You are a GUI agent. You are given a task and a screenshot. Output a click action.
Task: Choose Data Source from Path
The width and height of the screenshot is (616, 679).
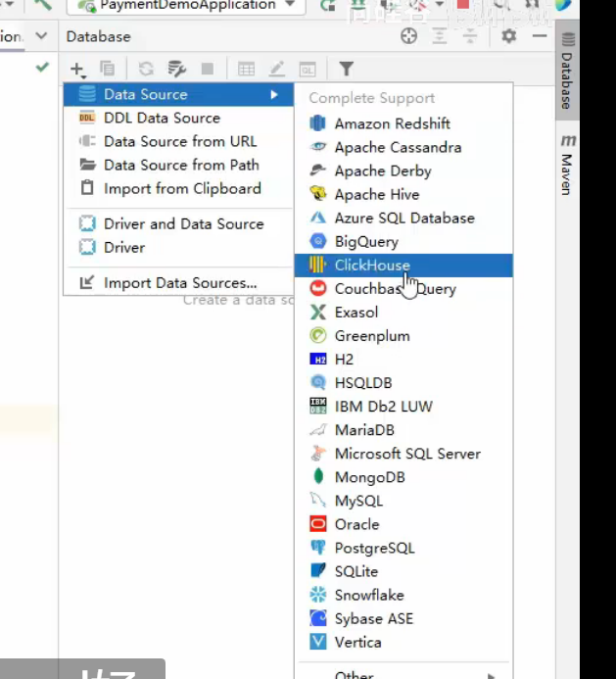click(178, 165)
